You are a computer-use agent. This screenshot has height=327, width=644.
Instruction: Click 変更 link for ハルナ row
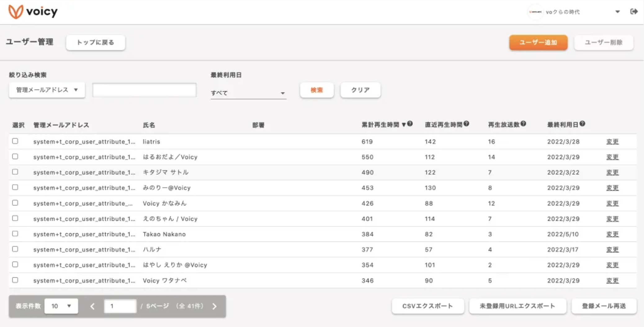(612, 249)
